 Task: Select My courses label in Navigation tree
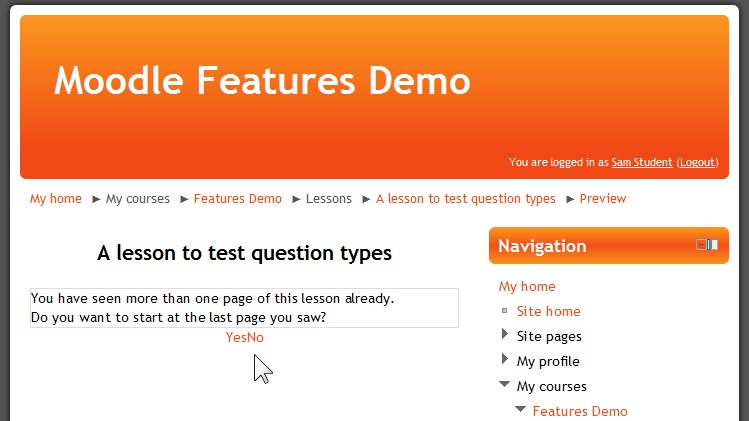click(x=551, y=386)
